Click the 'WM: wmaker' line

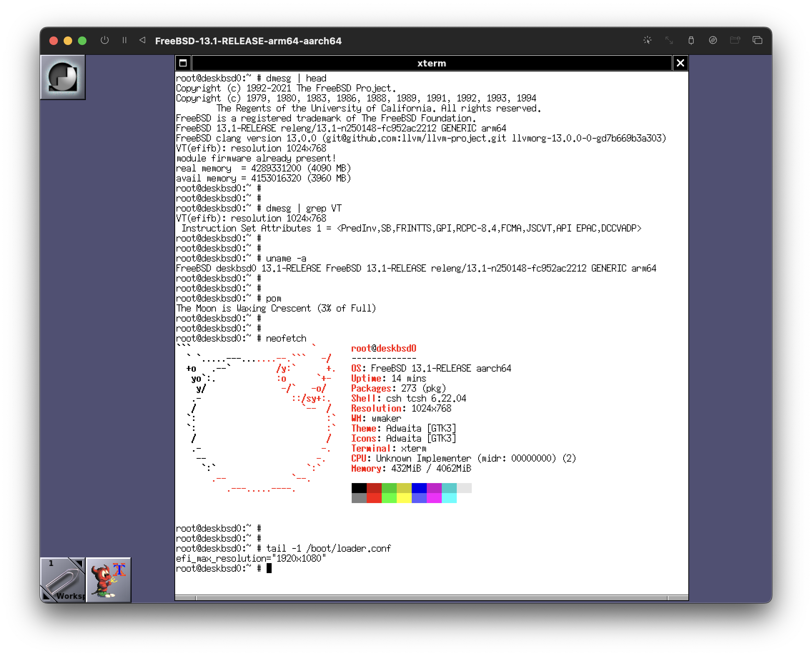point(376,418)
